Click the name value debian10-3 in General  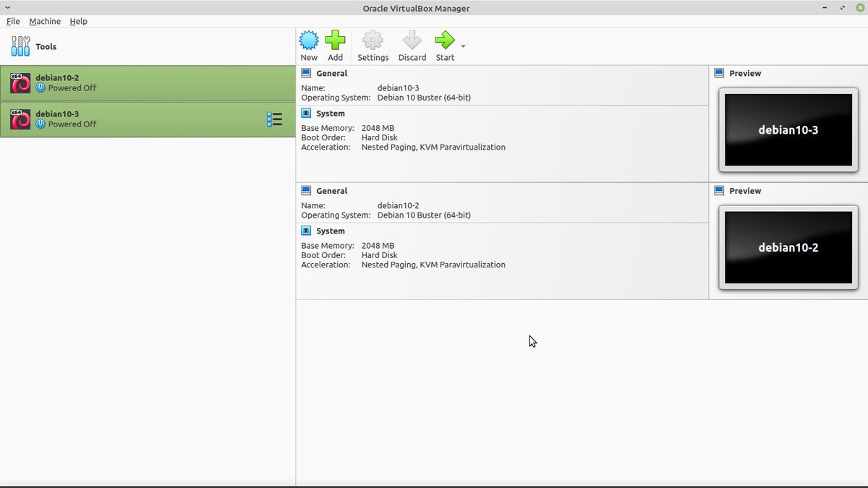[398, 88]
